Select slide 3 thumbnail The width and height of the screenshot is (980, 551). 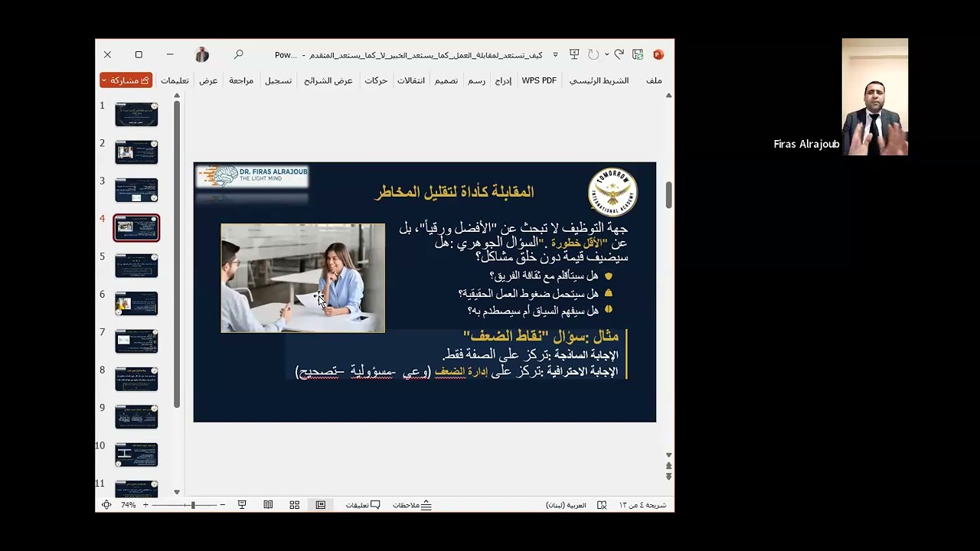(136, 190)
